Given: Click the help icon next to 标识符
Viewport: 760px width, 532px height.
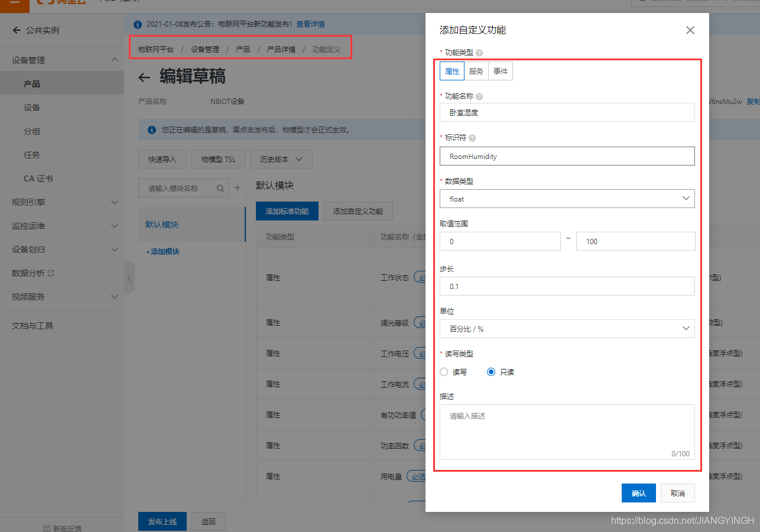Looking at the screenshot, I should [472, 138].
